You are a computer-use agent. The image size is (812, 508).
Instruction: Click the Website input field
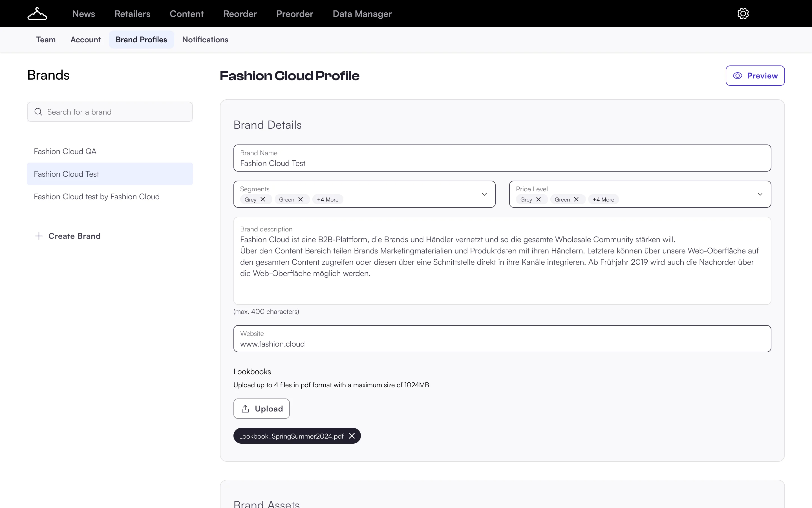click(502, 339)
